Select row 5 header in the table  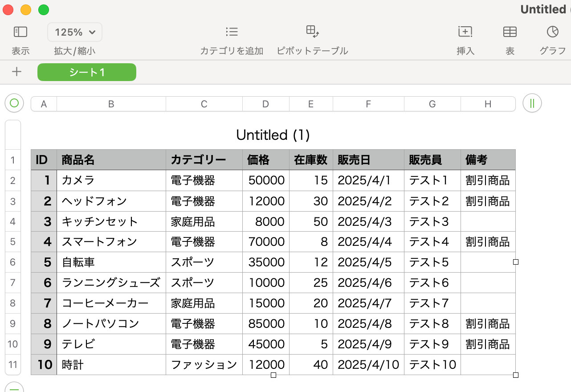[x=12, y=242]
